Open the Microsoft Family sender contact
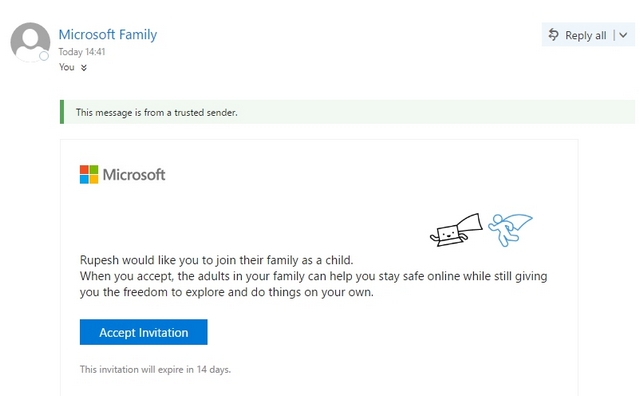 [108, 35]
